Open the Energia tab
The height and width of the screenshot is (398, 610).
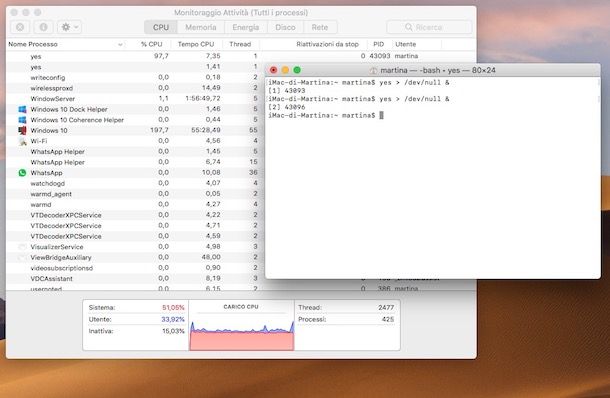pos(245,27)
